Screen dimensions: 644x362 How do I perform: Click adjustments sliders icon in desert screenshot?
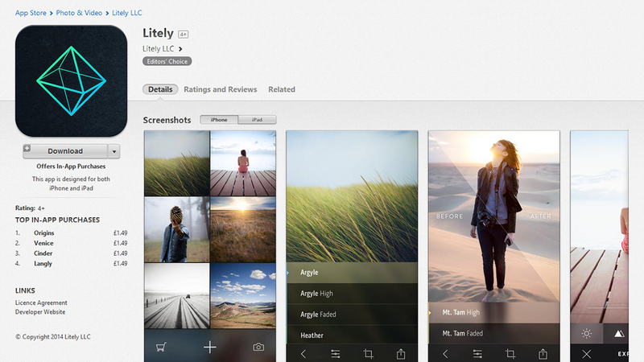coord(477,354)
